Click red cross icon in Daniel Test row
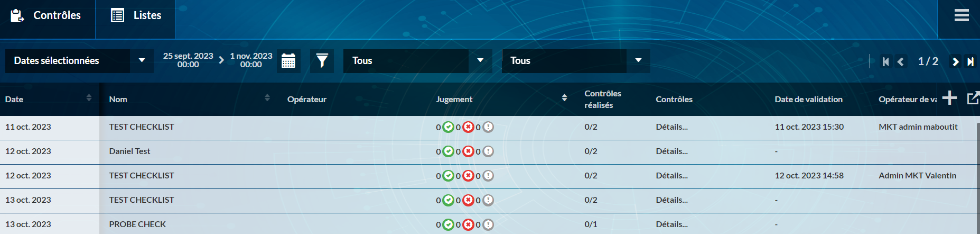The height and width of the screenshot is (234, 980). pyautogui.click(x=468, y=151)
